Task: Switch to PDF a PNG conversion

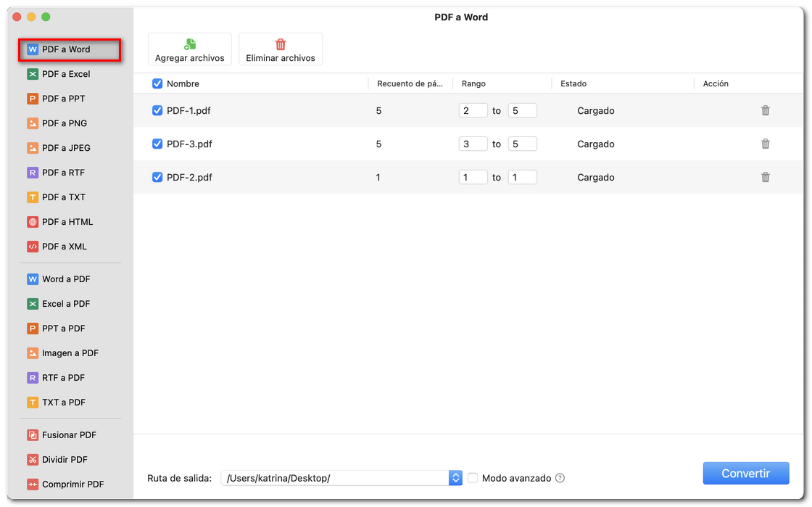Action: 65,123
